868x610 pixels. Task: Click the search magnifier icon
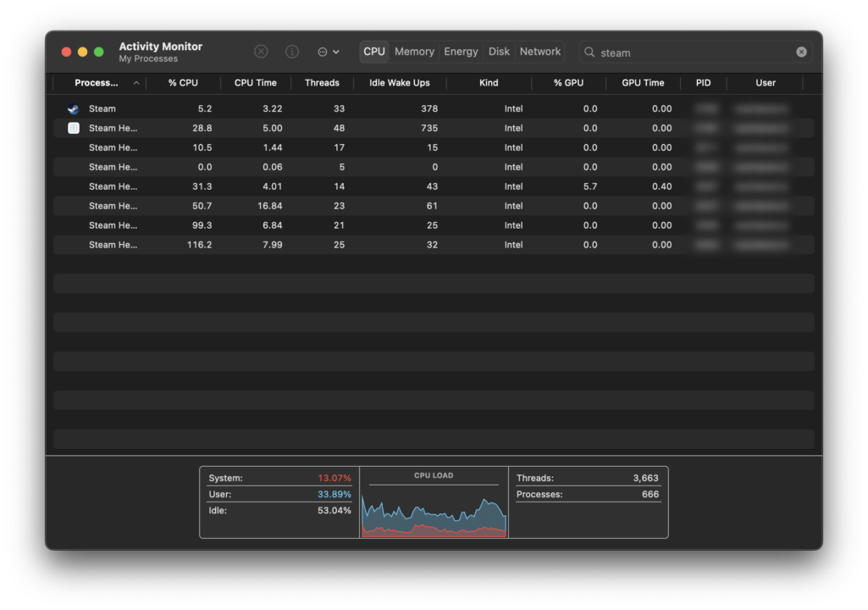pyautogui.click(x=589, y=52)
